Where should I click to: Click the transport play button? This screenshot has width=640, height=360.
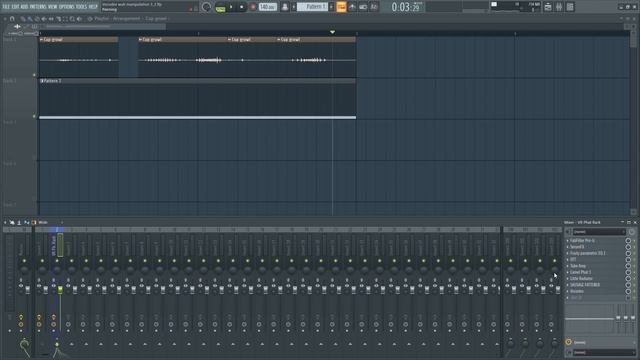(231, 7)
